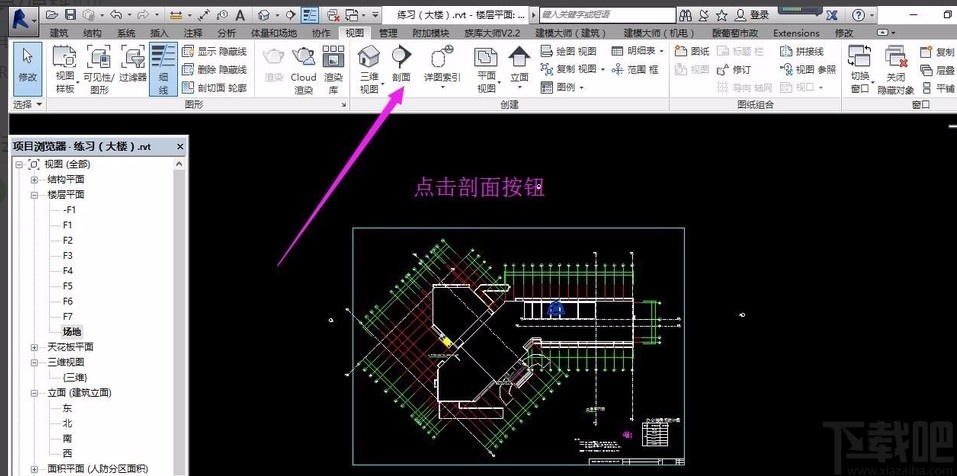Click 视图参照 (View Reference) tool
The image size is (957, 476).
tap(808, 70)
